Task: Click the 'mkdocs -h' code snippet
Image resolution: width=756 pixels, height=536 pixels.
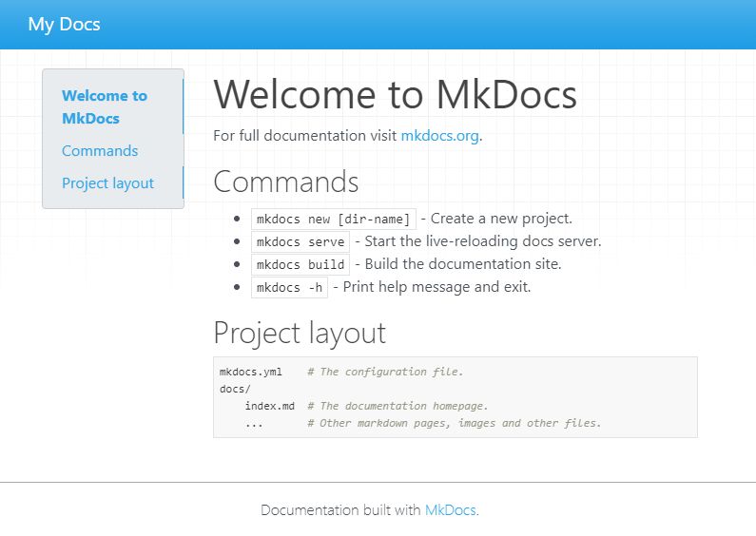Action: (x=289, y=288)
